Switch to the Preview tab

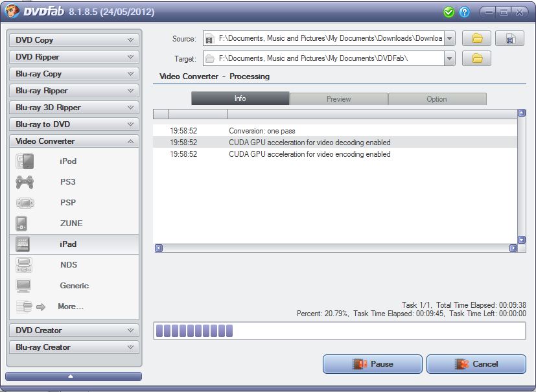tap(339, 99)
